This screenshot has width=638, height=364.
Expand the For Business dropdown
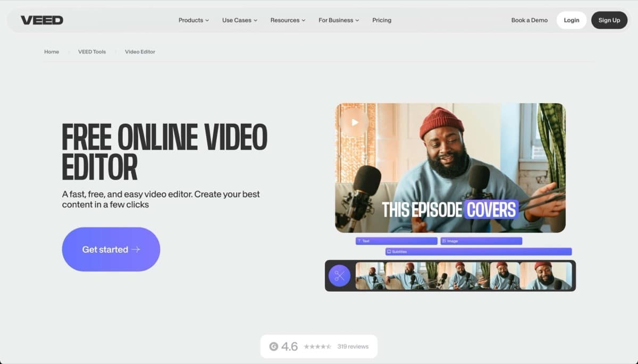coord(338,20)
